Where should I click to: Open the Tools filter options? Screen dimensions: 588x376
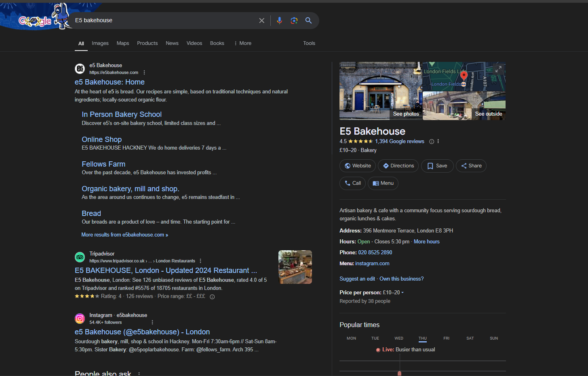click(x=309, y=43)
